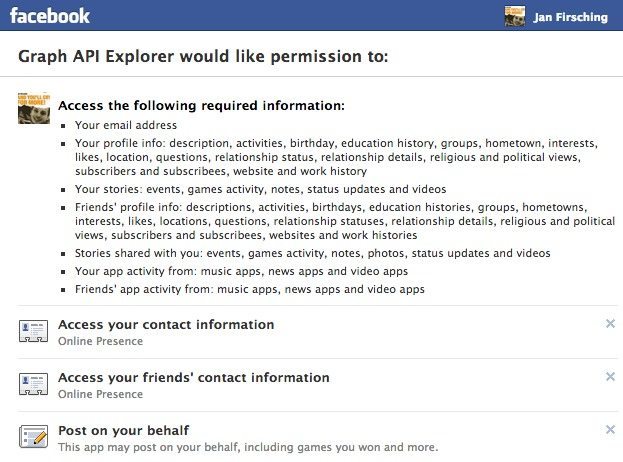Image resolution: width=623 pixels, height=462 pixels.
Task: Remove the Access your contact information permission
Action: [610, 324]
